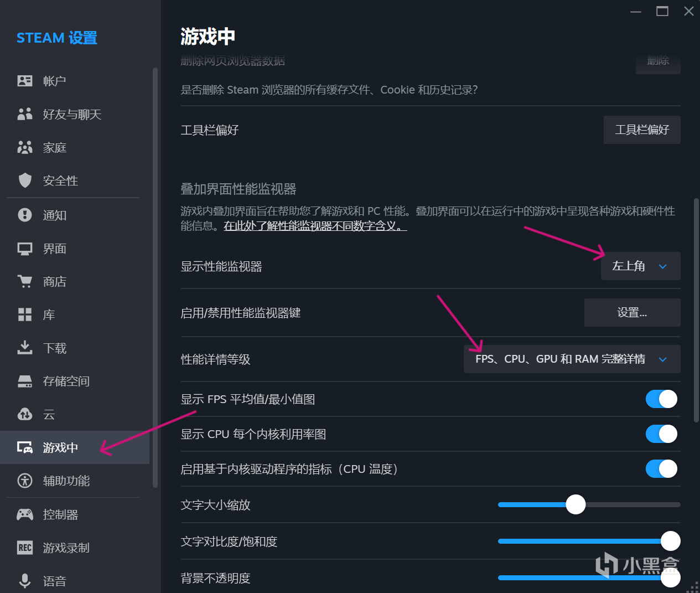Viewport: 700px width, 593px height.
Task: Click the STEAM 设置 title
Action: (57, 38)
